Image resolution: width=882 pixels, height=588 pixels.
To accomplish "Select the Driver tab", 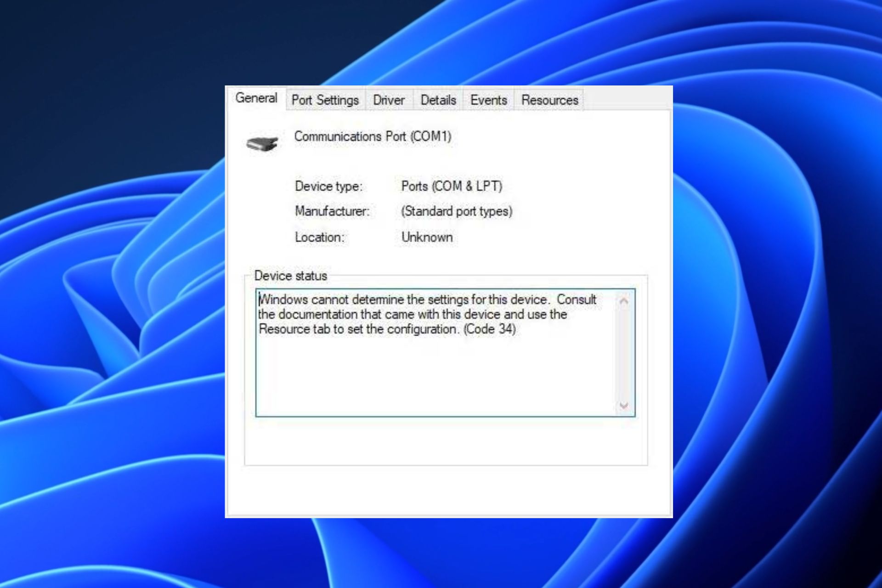I will coord(389,99).
